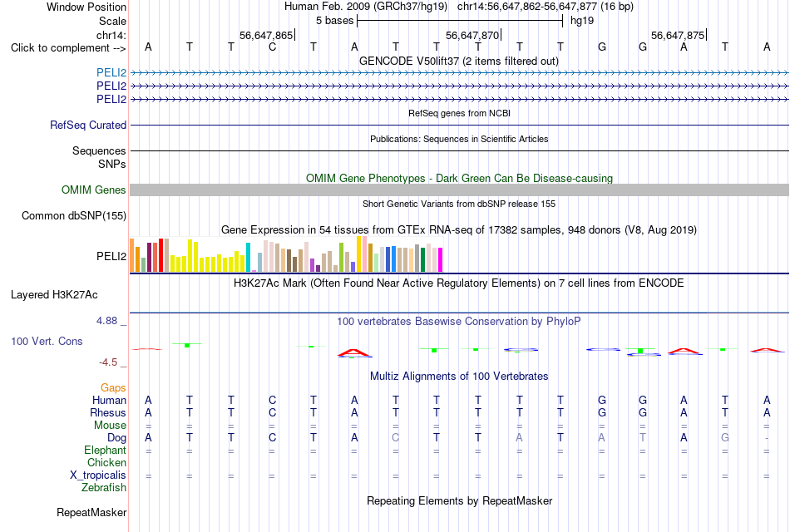Click the gray OMIM Genes bar

459,190
